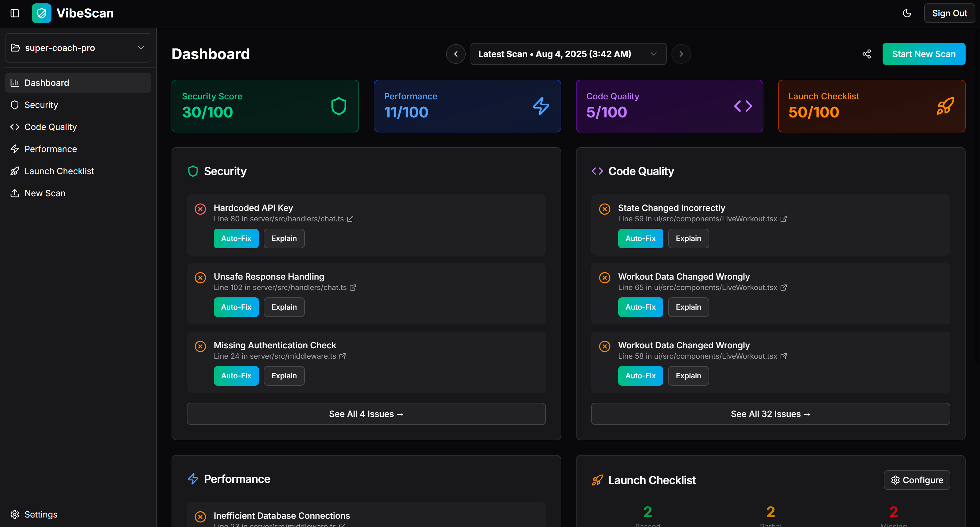Image resolution: width=980 pixels, height=527 pixels.
Task: Click the share scan icon
Action: click(866, 54)
